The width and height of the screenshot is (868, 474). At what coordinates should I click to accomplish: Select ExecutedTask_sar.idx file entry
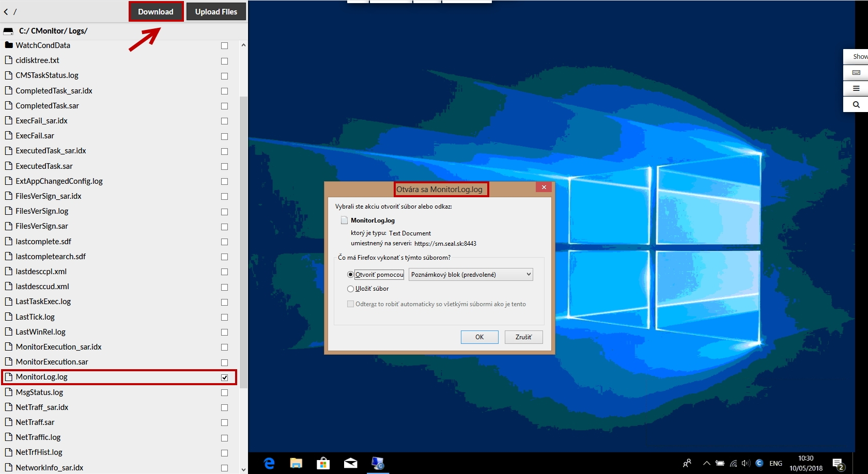click(51, 151)
